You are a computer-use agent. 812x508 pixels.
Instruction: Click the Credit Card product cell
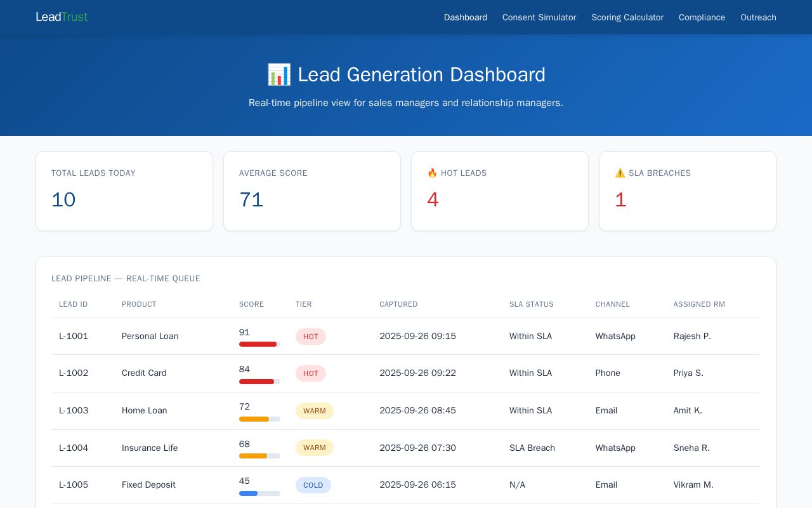click(x=144, y=373)
